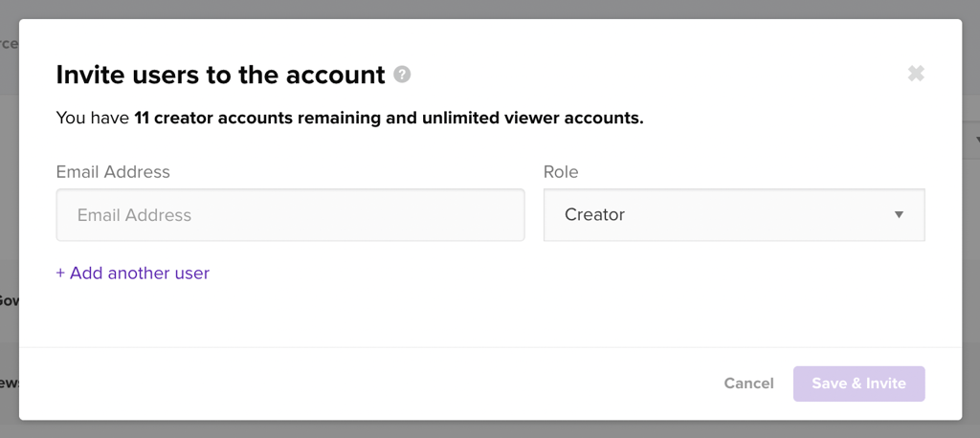Cancel the user invitation
The width and height of the screenshot is (980, 438).
point(748,383)
